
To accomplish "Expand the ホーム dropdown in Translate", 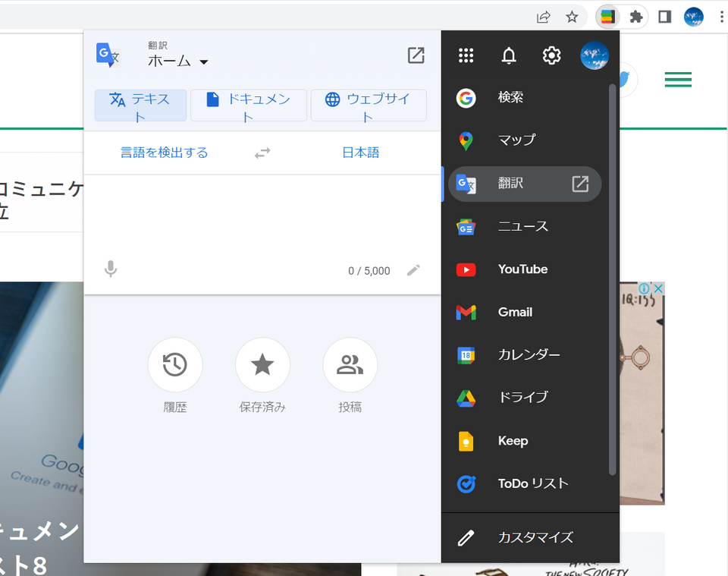I will tap(177, 61).
